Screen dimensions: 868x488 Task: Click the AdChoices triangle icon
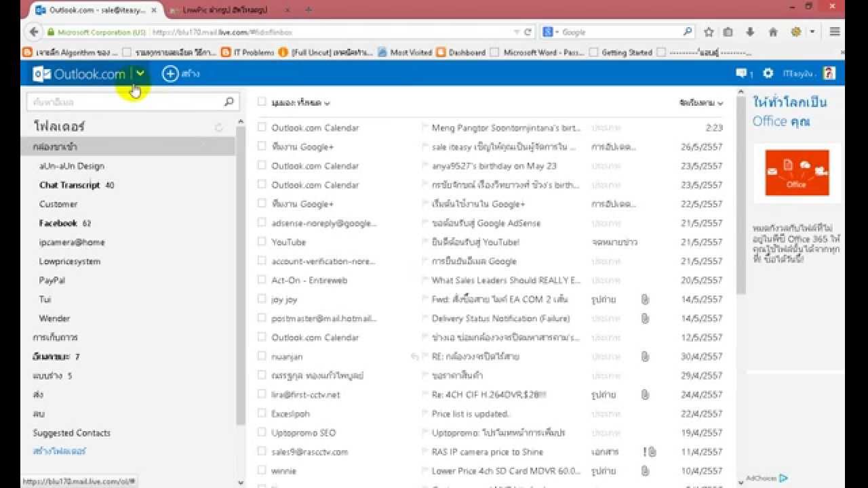coord(783,478)
